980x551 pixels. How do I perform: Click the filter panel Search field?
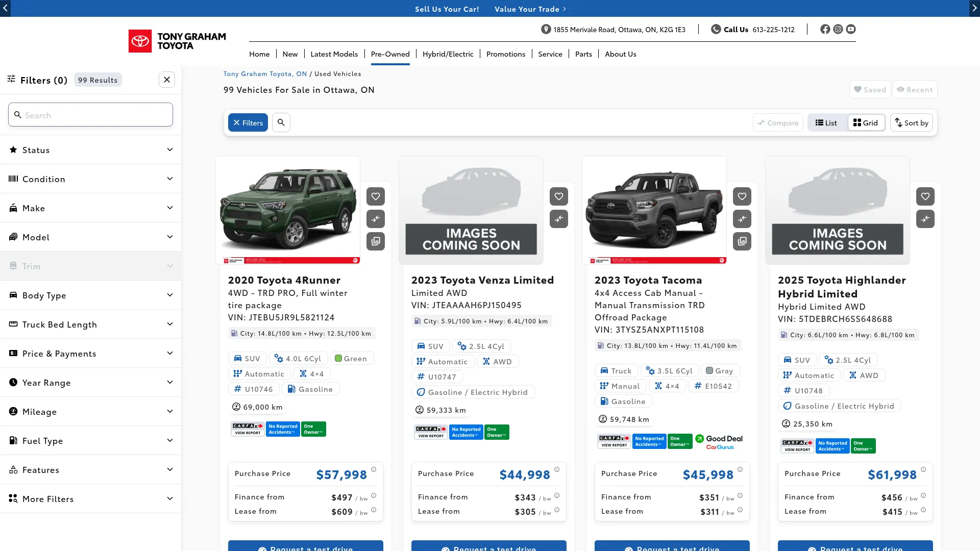tap(90, 115)
